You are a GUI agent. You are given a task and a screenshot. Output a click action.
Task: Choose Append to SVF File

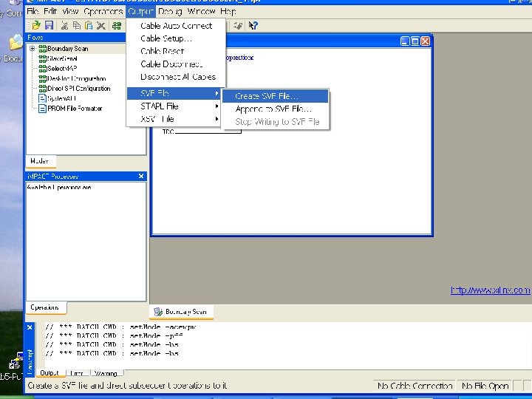coord(275,109)
